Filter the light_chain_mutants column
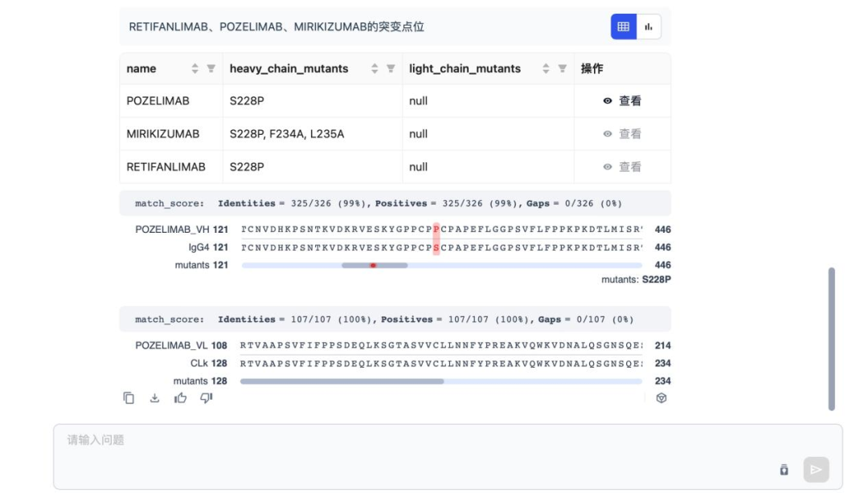The image size is (868, 493). [x=563, y=68]
